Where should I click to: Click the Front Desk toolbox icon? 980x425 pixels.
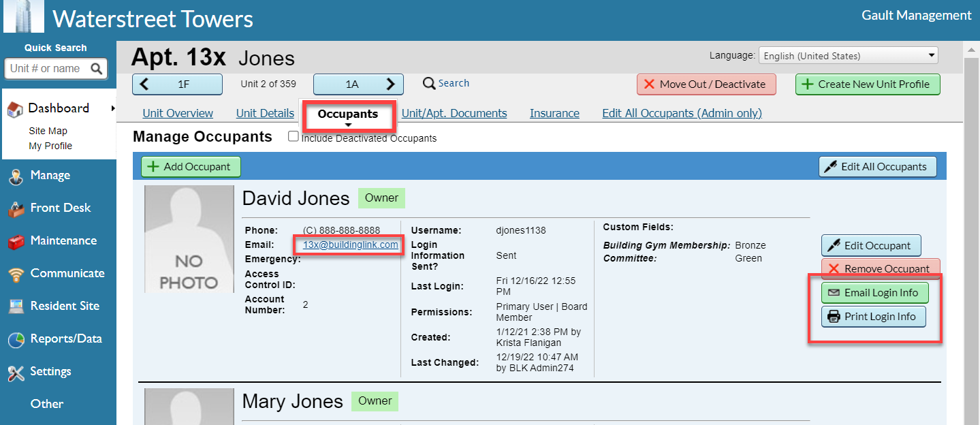click(x=16, y=209)
